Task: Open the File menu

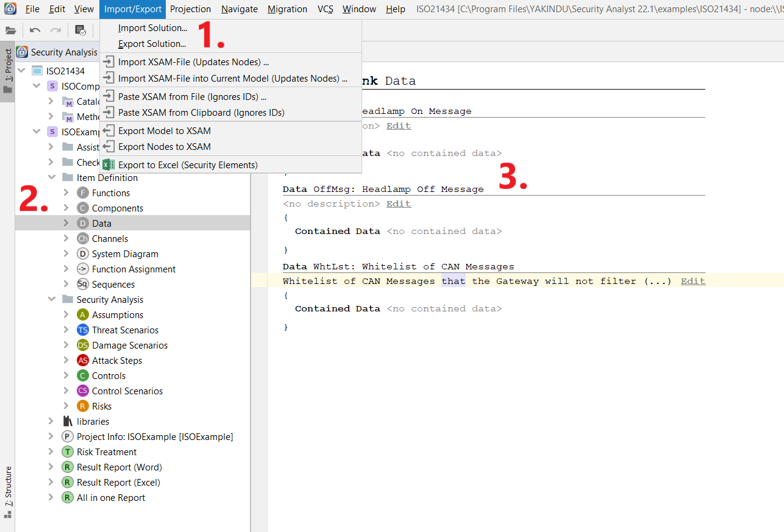Action: (32, 9)
